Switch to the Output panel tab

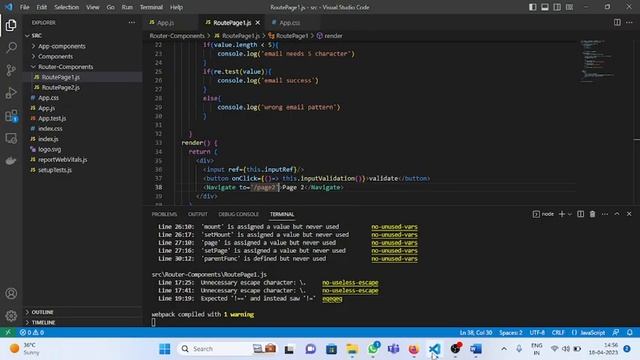click(x=198, y=214)
